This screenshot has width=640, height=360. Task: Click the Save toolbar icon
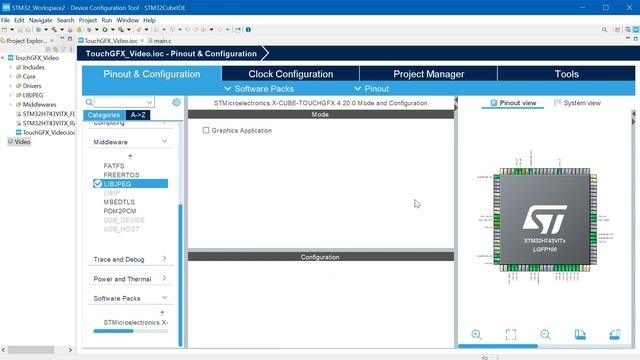tap(20, 29)
